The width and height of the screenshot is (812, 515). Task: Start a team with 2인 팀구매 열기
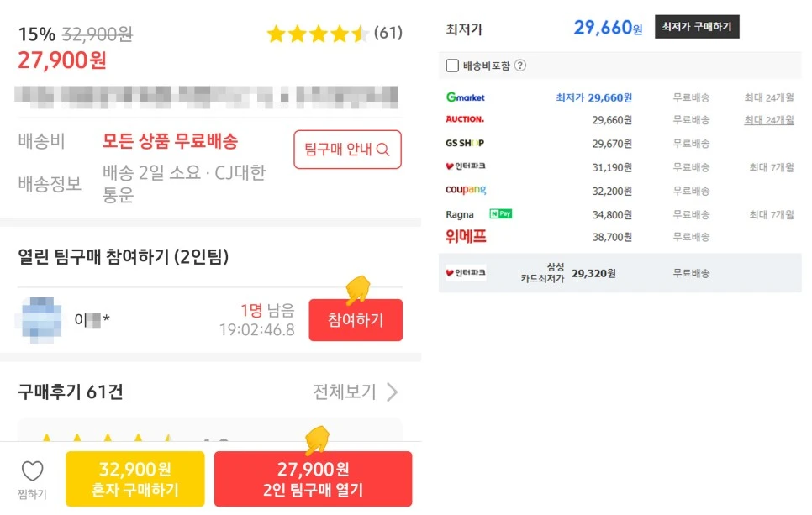click(x=313, y=478)
